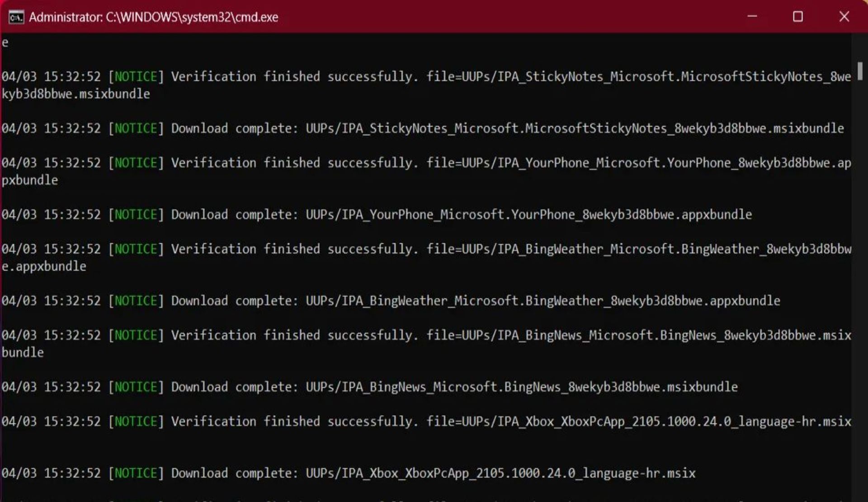Click the StickyNotes 'Verification finished successfully' line
Image resolution: width=868 pixels, height=502 pixels.
(x=425, y=77)
